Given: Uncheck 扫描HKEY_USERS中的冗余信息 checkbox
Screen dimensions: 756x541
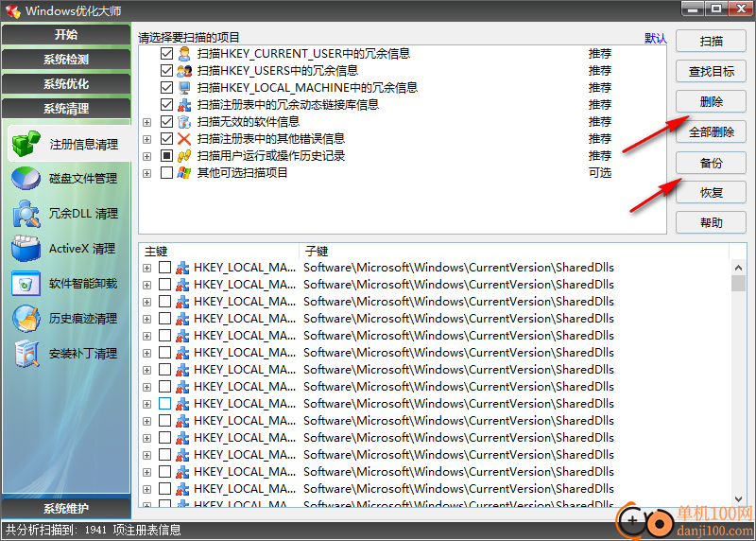Looking at the screenshot, I should click(166, 71).
